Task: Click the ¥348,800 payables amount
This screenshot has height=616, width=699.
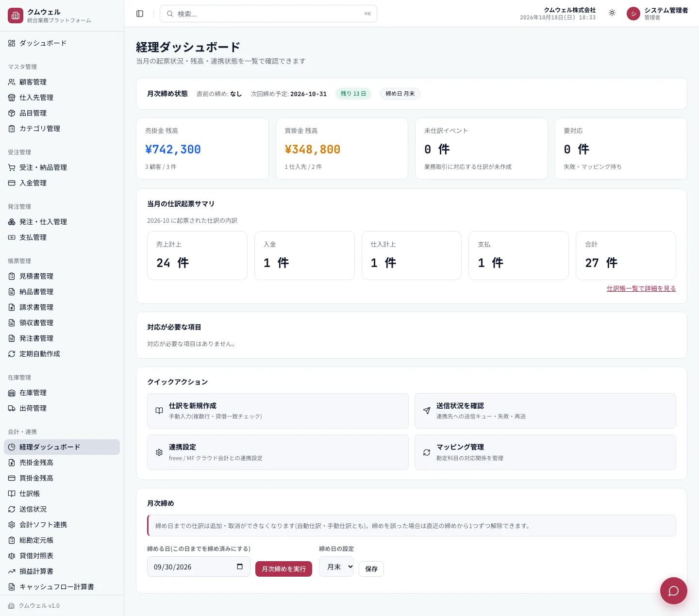Action: coord(313,150)
